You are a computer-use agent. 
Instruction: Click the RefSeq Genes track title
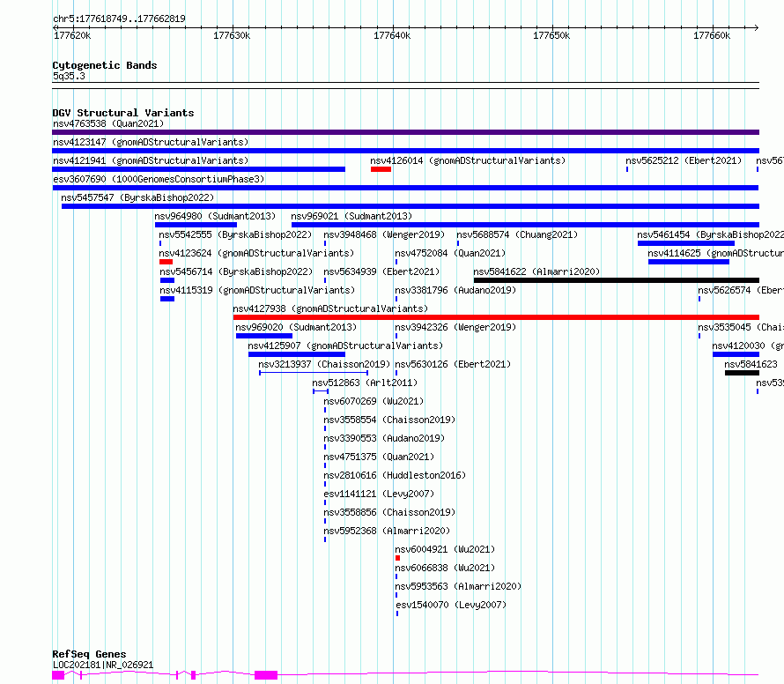point(89,655)
